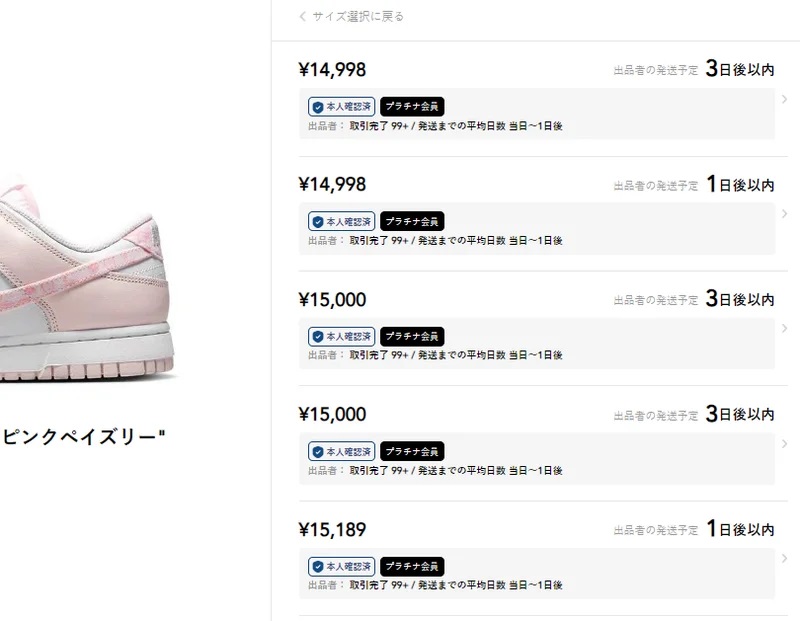Click 本人確認済 shield badge in first listing
Viewport: 800px width, 621px height.
(x=341, y=107)
